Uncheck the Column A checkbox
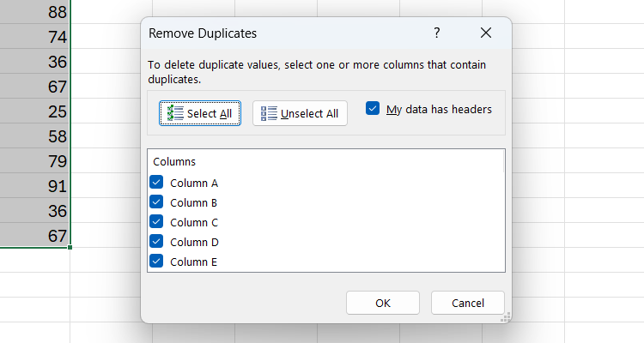 pos(156,183)
